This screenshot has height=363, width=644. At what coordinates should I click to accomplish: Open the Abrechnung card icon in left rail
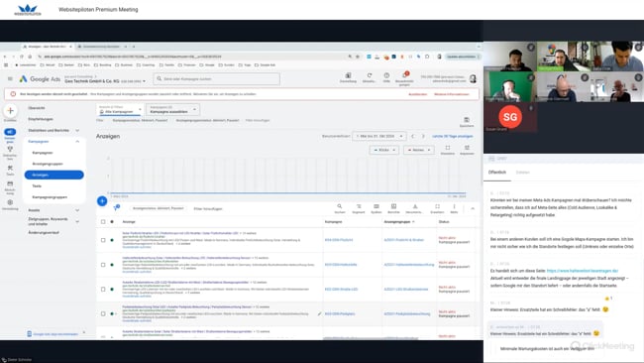click(10, 183)
